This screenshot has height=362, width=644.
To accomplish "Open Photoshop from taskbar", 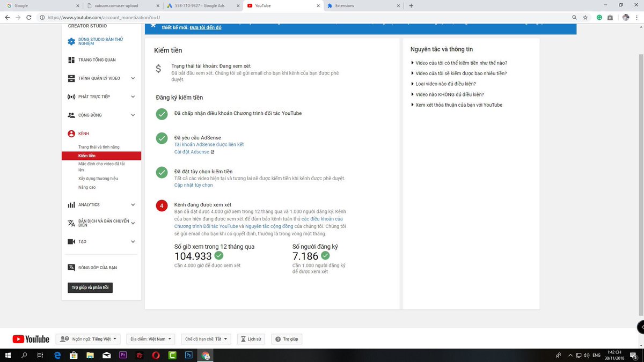I will click(189, 355).
